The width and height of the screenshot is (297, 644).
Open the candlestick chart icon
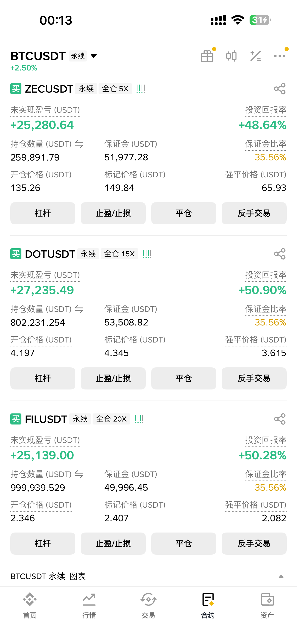[x=231, y=56]
